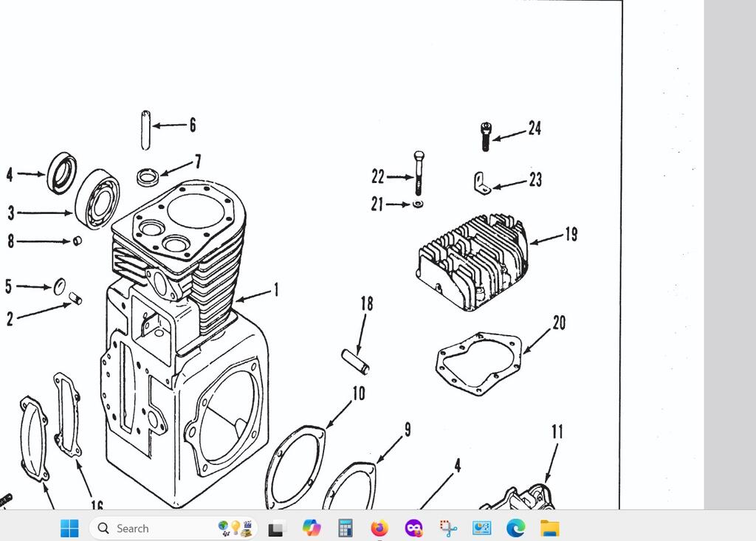The image size is (756, 541).
Task: Click the search highlights illustration in Search box
Action: [235, 528]
